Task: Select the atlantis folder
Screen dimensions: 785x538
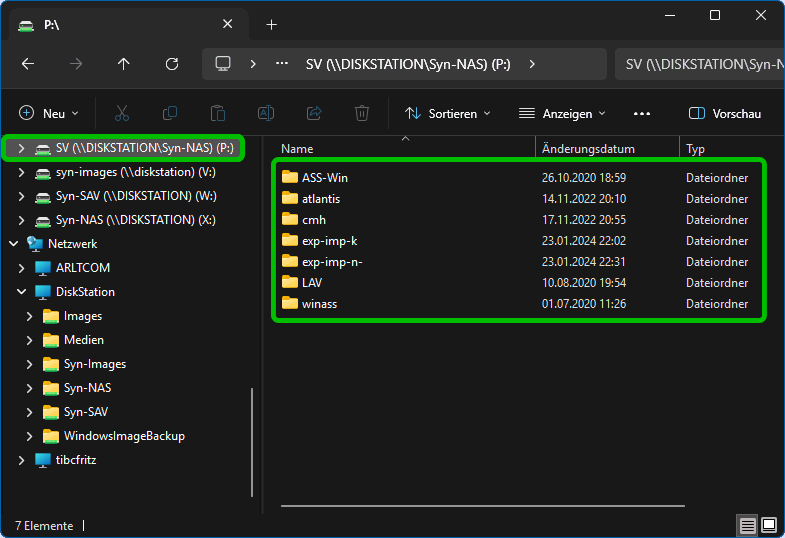Action: (320, 199)
